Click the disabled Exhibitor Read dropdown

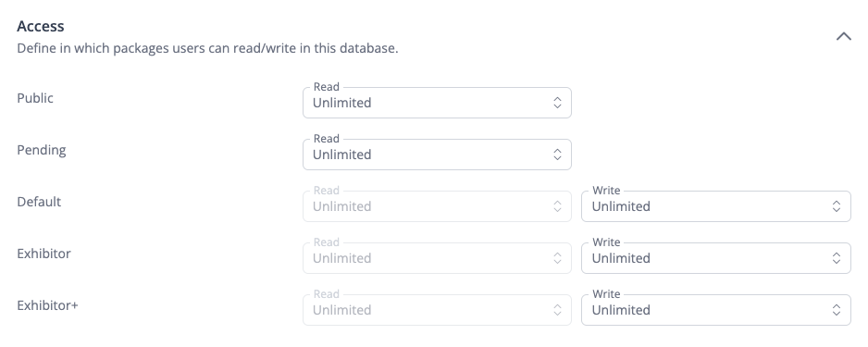(437, 258)
